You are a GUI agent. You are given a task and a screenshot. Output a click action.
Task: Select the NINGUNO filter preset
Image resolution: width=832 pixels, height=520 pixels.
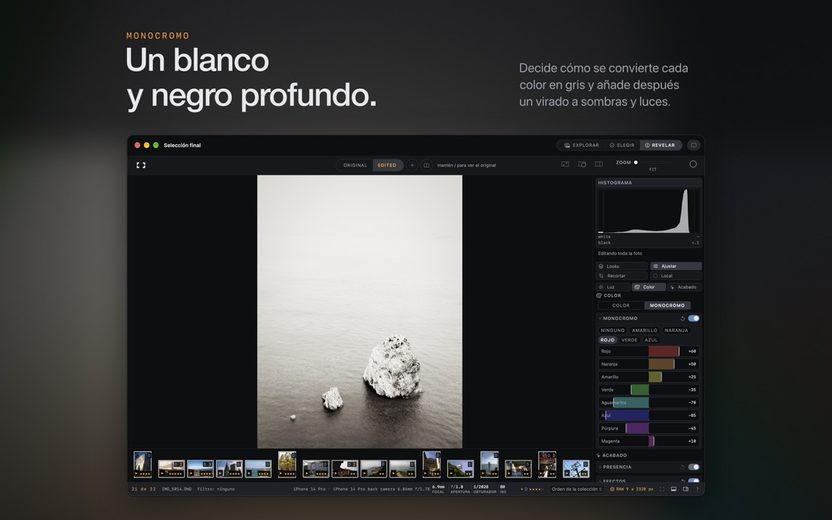coord(612,330)
